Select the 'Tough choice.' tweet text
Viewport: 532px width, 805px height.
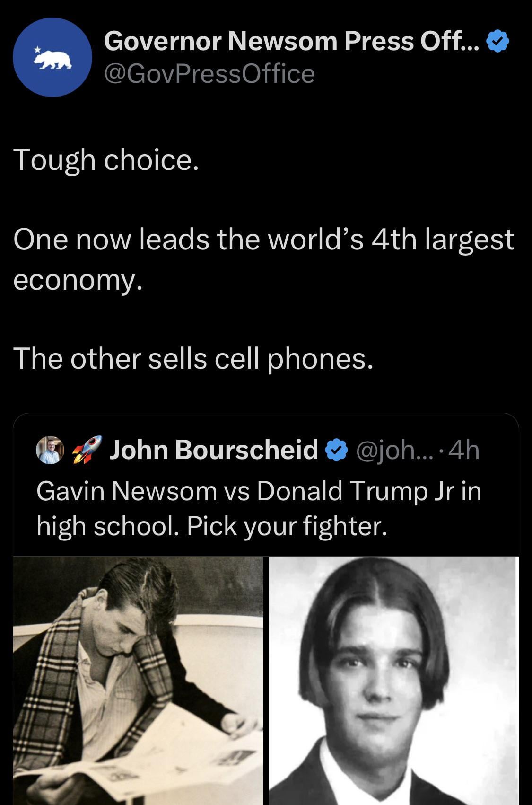(106, 160)
